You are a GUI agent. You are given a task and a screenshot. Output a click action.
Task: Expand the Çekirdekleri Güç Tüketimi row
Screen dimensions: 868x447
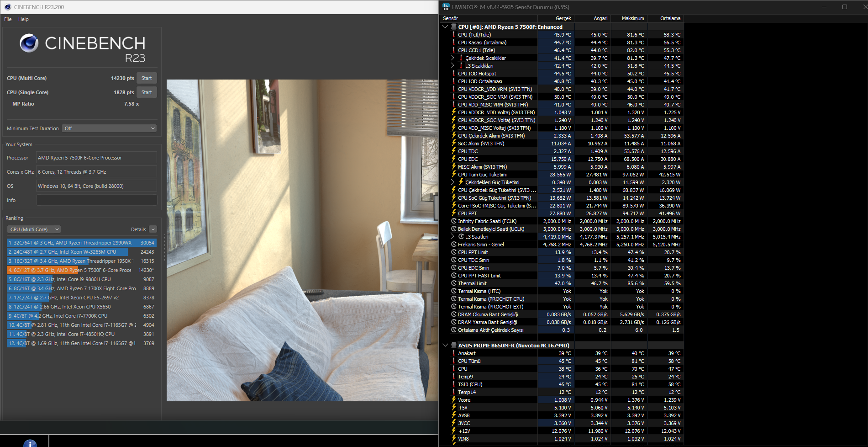(x=452, y=182)
